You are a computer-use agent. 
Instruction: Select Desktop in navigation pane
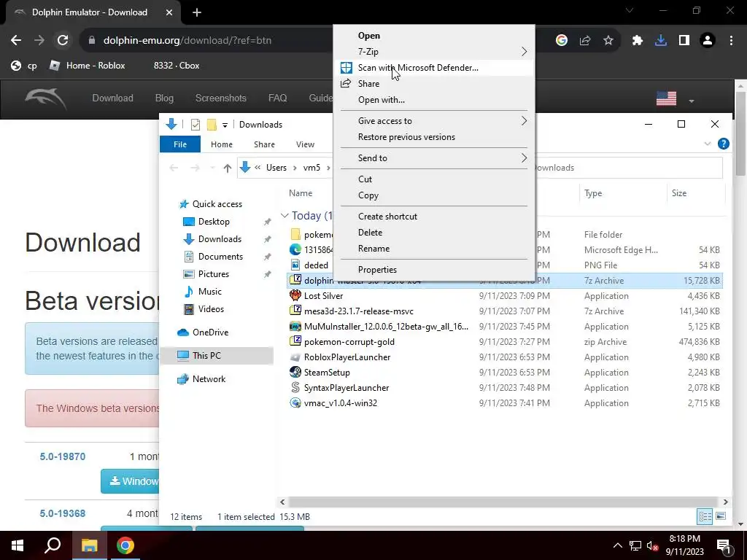pyautogui.click(x=214, y=222)
